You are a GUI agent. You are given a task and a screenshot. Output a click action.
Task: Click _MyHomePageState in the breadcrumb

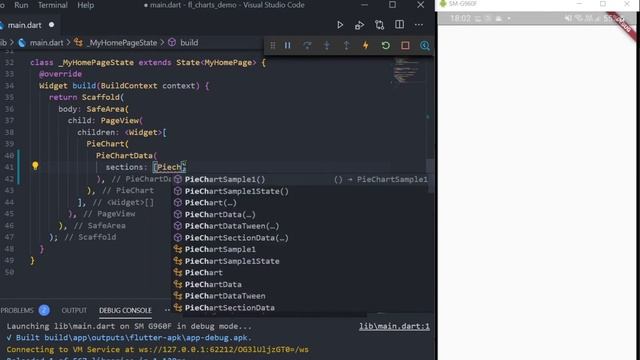click(122, 42)
